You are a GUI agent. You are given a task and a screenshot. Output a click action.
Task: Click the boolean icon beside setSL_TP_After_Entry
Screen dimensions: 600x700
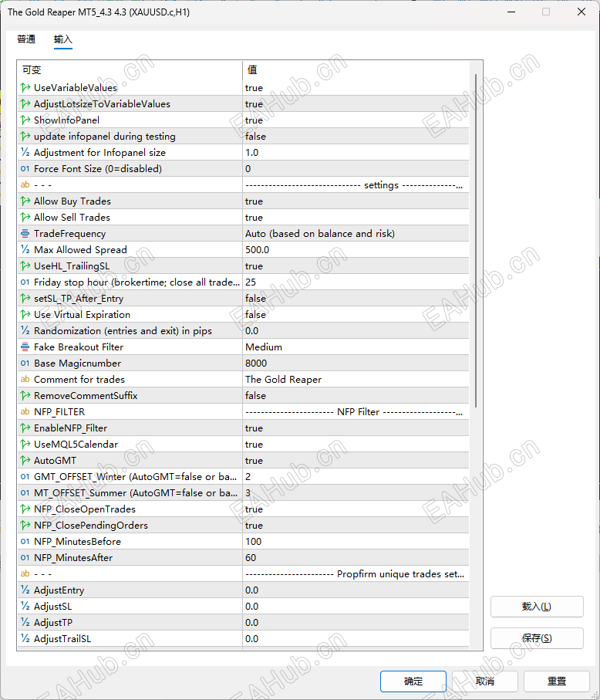(25, 299)
